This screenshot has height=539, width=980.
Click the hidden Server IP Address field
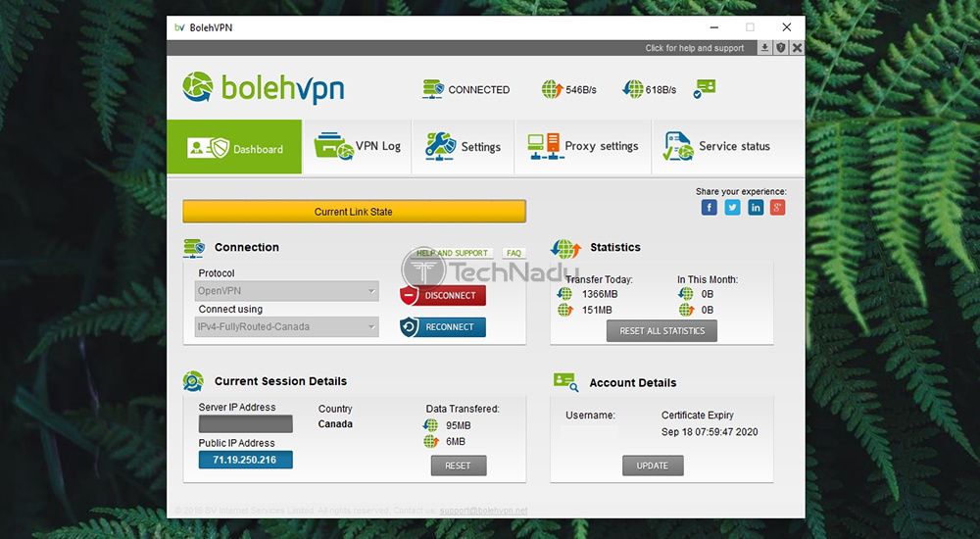point(246,424)
